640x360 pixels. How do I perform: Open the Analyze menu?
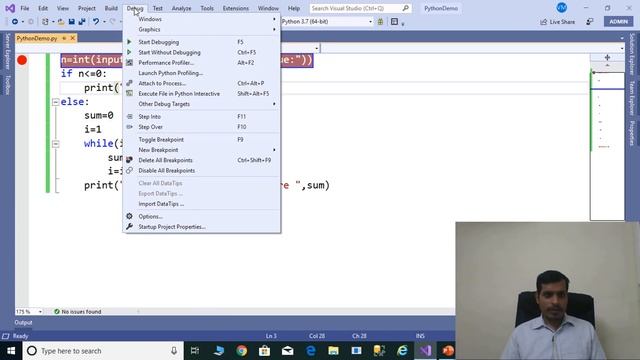coord(181,8)
